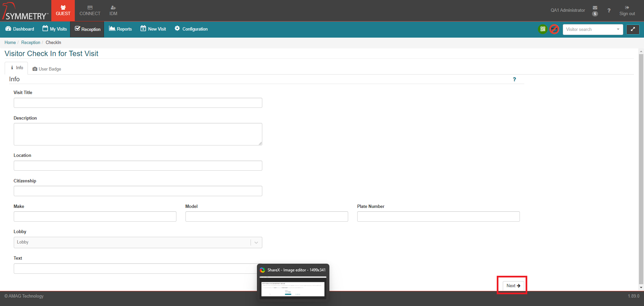Click the Next button
This screenshot has width=644, height=306.
[x=513, y=286]
